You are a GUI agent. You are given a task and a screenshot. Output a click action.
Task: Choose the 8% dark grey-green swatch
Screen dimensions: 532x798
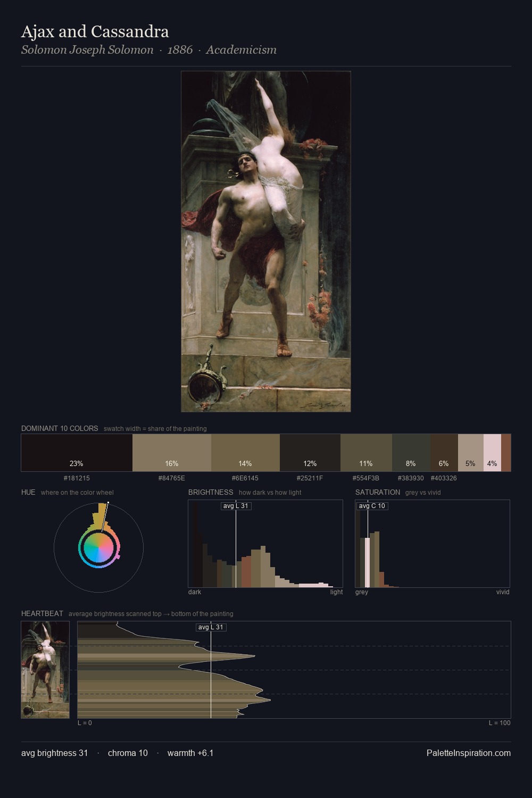[411, 453]
